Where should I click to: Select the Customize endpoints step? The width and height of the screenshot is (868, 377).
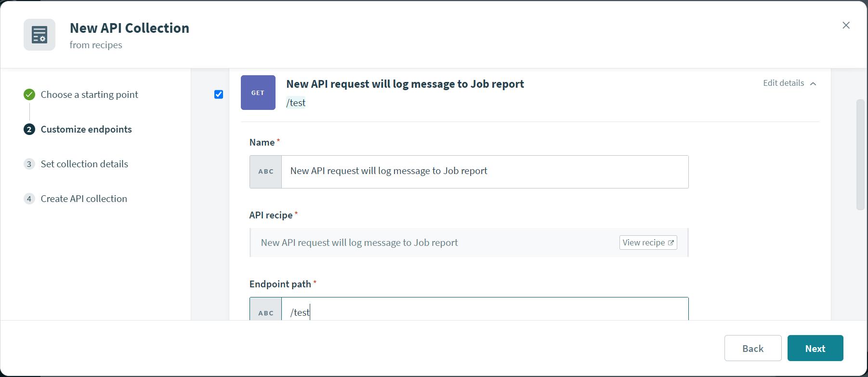point(86,129)
